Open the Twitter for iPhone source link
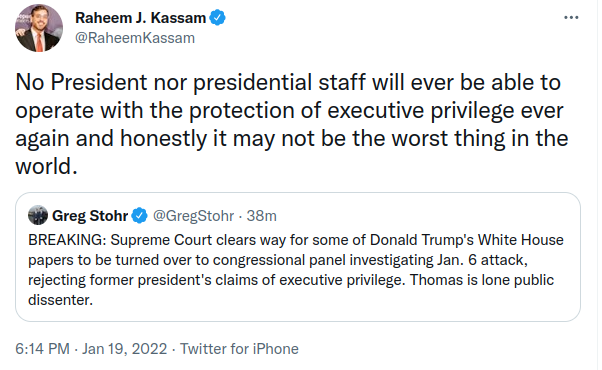The image size is (602, 370). coord(239,349)
